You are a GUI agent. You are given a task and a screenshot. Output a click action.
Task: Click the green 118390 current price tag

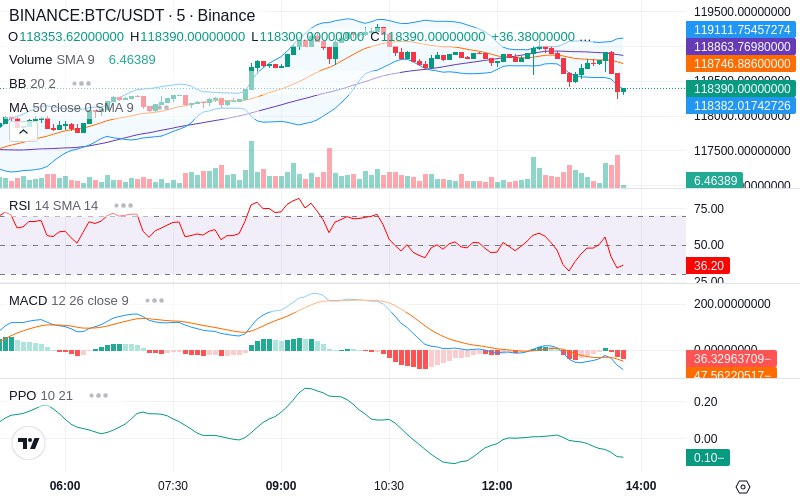pyautogui.click(x=741, y=89)
